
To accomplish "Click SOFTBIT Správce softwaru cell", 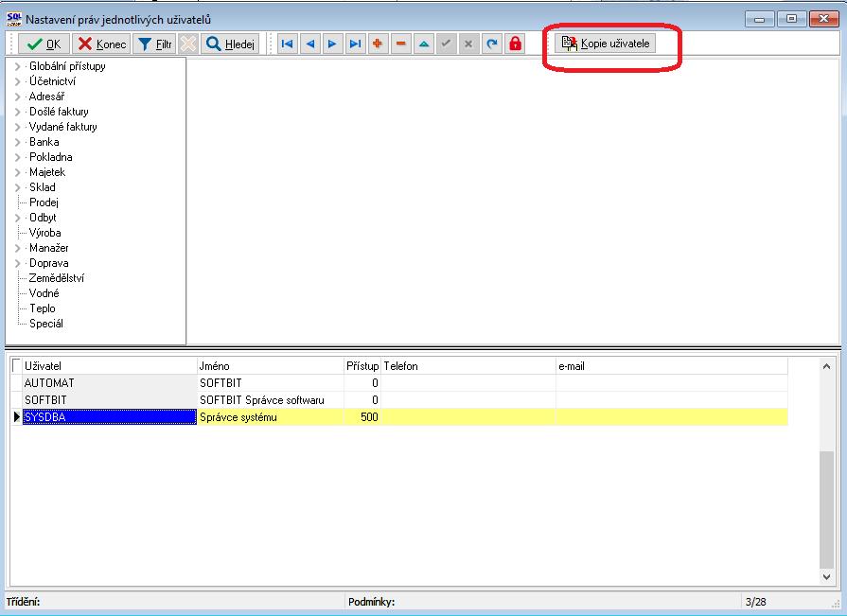I will click(x=271, y=400).
